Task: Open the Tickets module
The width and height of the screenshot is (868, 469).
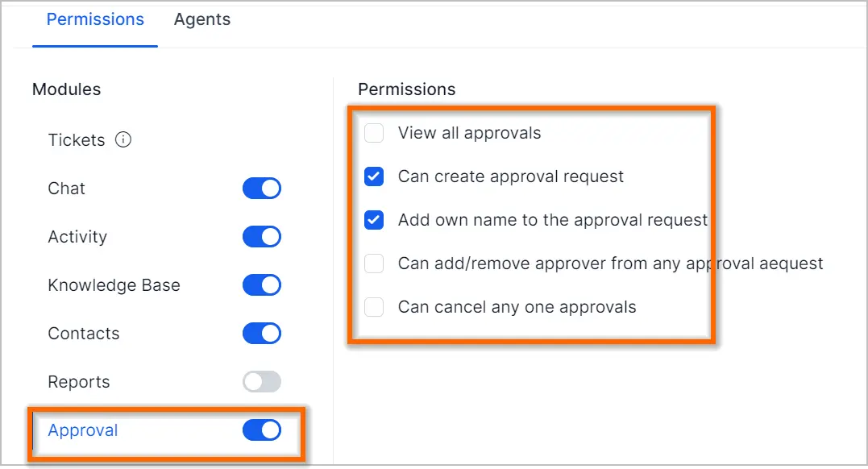Action: click(77, 140)
